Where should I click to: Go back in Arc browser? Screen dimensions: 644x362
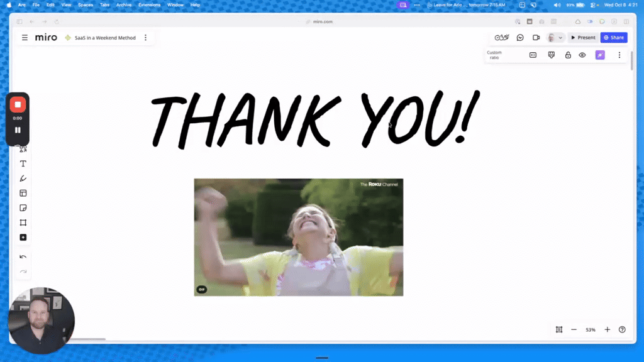[x=31, y=22]
